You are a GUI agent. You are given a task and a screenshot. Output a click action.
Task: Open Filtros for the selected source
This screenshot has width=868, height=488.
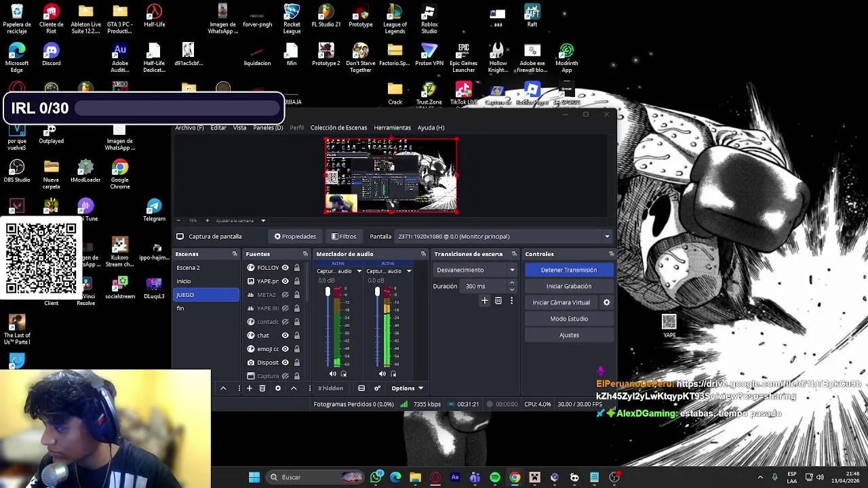(344, 237)
